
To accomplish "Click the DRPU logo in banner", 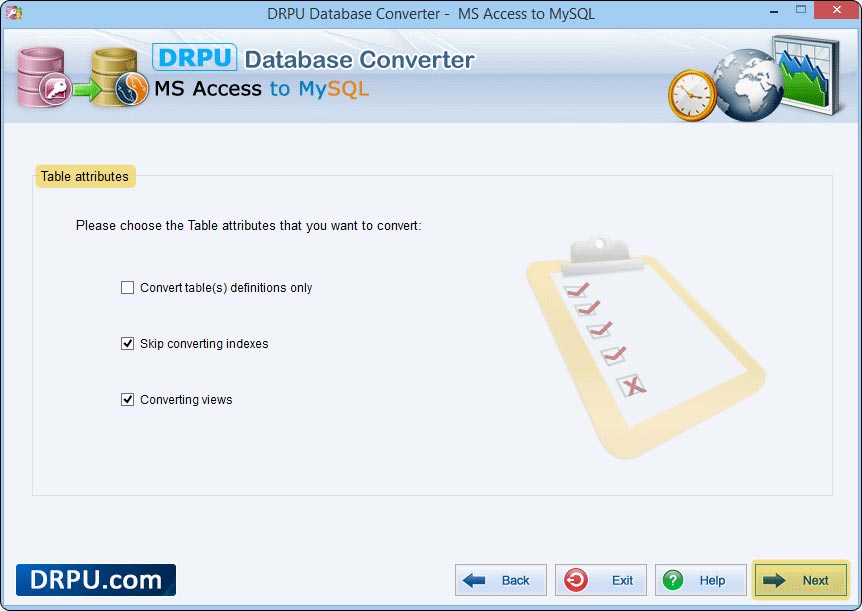I will (195, 57).
